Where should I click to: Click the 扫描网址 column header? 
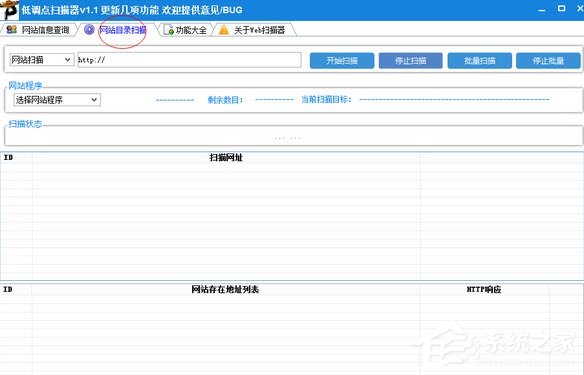point(226,158)
